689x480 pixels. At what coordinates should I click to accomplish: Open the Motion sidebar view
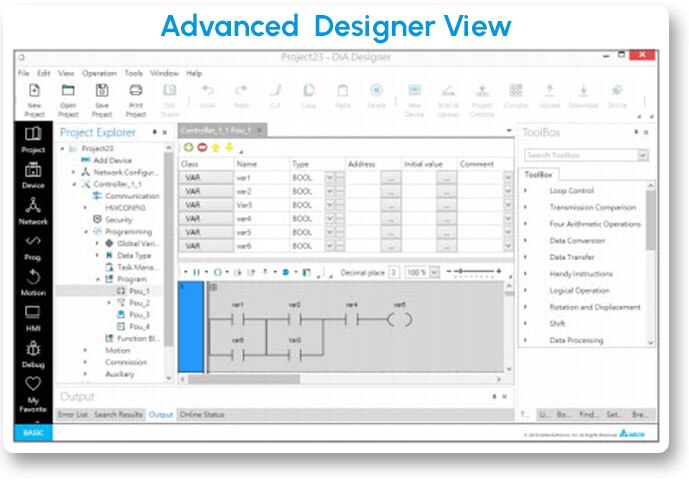point(33,283)
